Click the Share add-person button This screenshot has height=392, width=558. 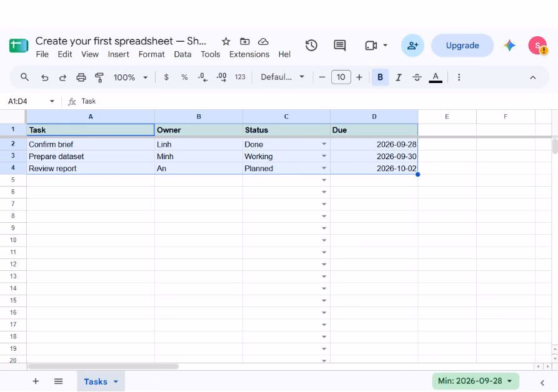tap(412, 46)
